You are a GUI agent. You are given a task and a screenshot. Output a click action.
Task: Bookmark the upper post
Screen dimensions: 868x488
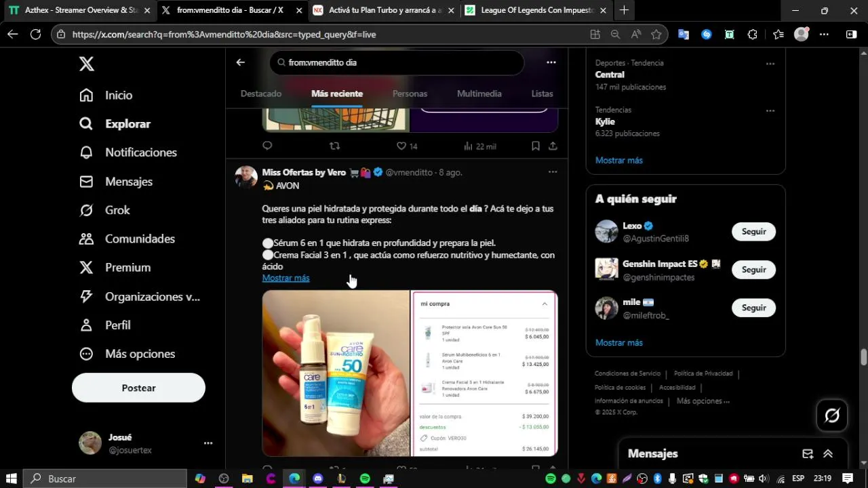[535, 146]
